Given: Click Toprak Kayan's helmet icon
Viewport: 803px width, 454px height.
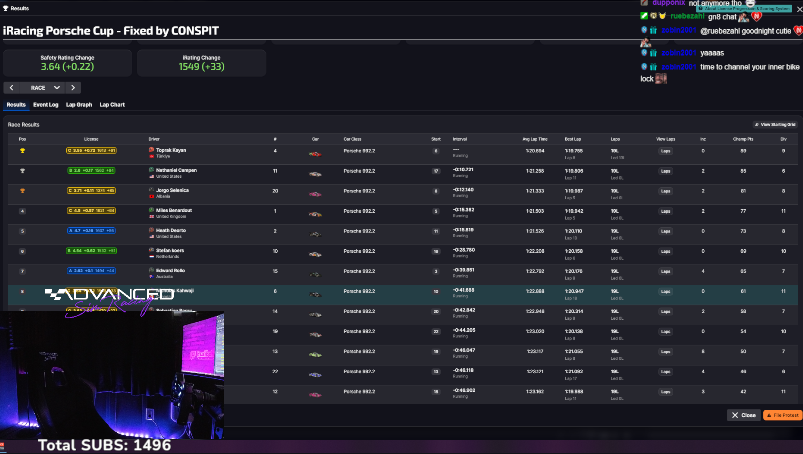Looking at the screenshot, I should (152, 150).
